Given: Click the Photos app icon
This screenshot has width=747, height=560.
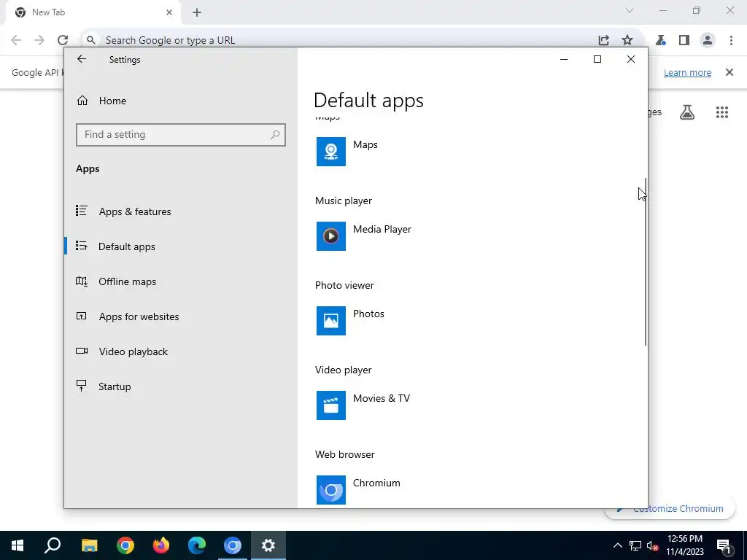Looking at the screenshot, I should point(330,321).
